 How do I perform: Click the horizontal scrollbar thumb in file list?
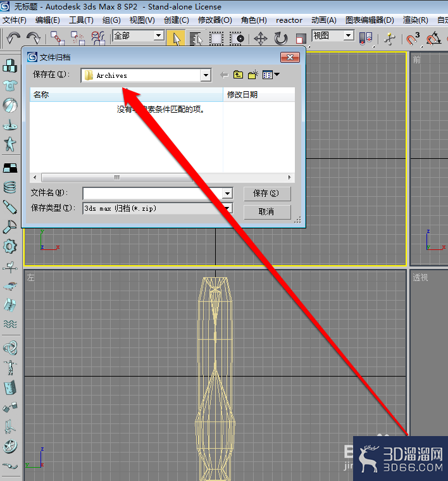(x=117, y=177)
